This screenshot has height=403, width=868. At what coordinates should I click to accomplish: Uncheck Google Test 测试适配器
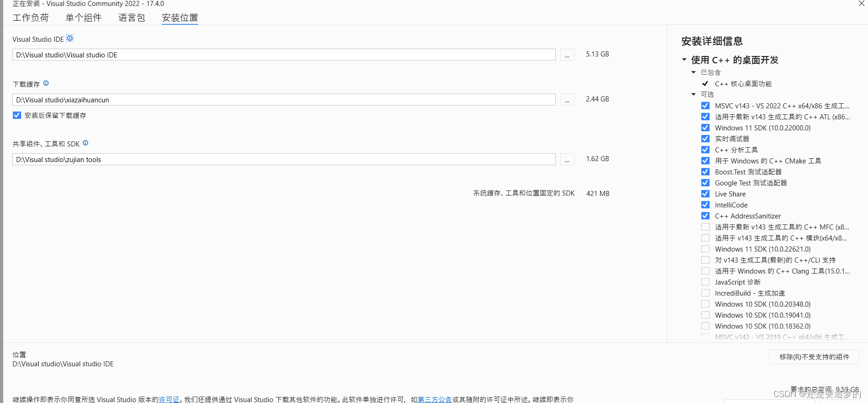point(705,183)
